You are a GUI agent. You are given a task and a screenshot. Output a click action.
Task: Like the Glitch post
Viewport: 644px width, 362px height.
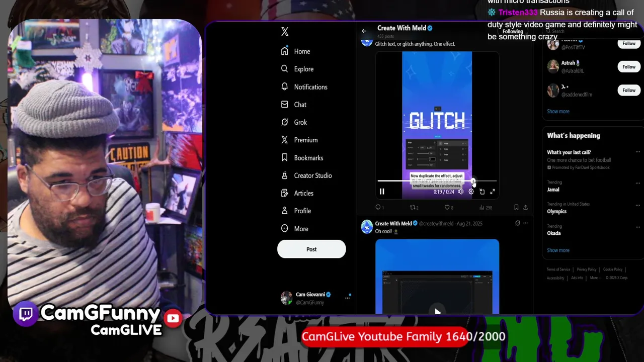coord(448,208)
